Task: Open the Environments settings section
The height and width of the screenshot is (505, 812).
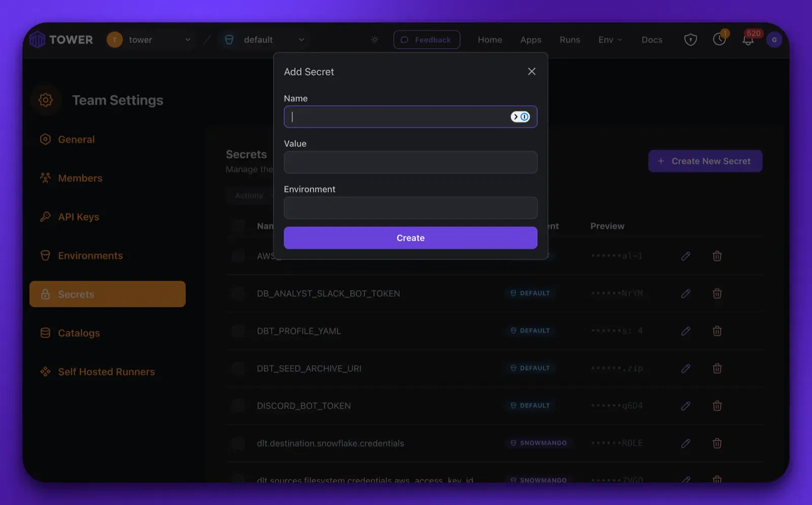Action: (x=90, y=256)
